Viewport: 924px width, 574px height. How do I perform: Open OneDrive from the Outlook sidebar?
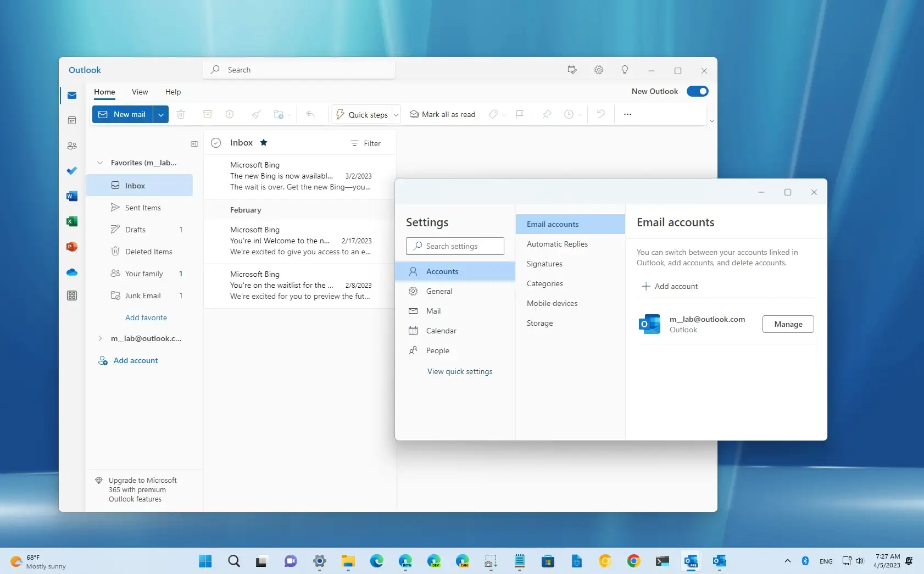point(72,272)
